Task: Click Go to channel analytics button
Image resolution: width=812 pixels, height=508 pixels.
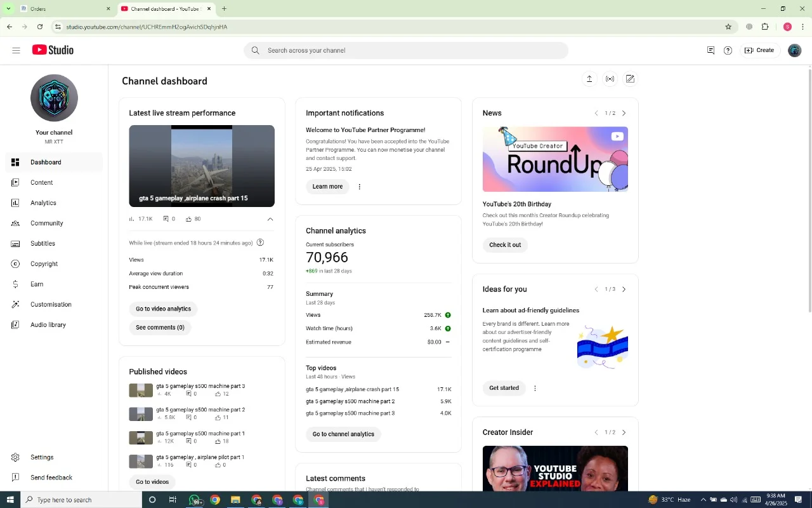Action: click(x=343, y=434)
